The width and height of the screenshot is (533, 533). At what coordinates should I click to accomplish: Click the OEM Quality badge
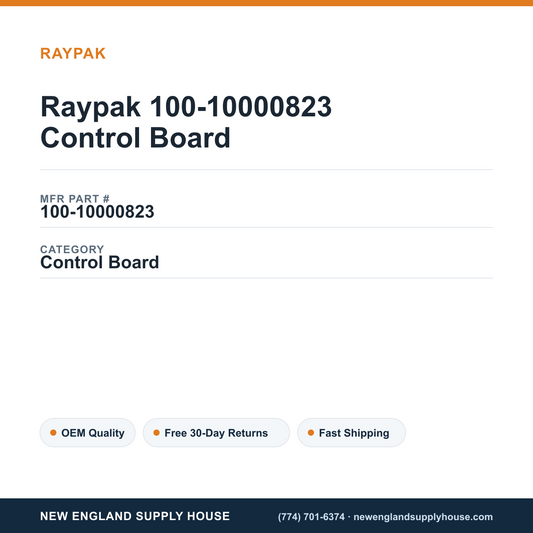tap(88, 433)
